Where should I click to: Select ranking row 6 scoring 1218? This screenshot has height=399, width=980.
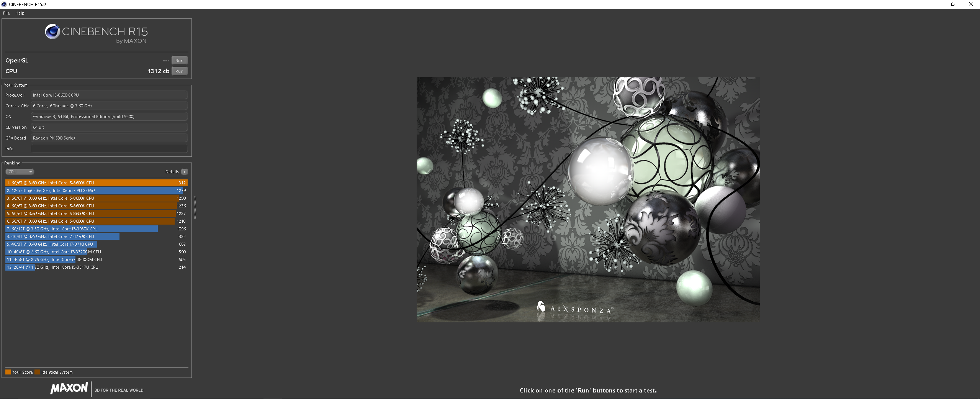click(97, 221)
